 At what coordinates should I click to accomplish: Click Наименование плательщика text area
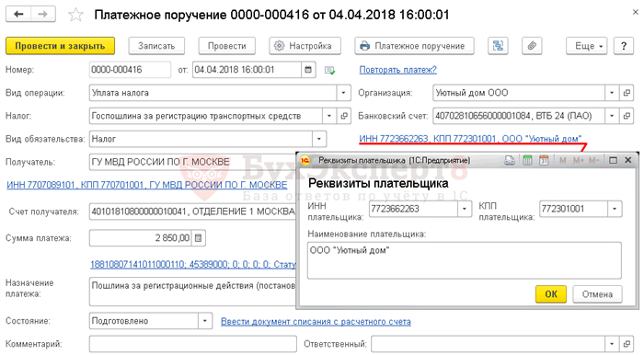pos(464,260)
